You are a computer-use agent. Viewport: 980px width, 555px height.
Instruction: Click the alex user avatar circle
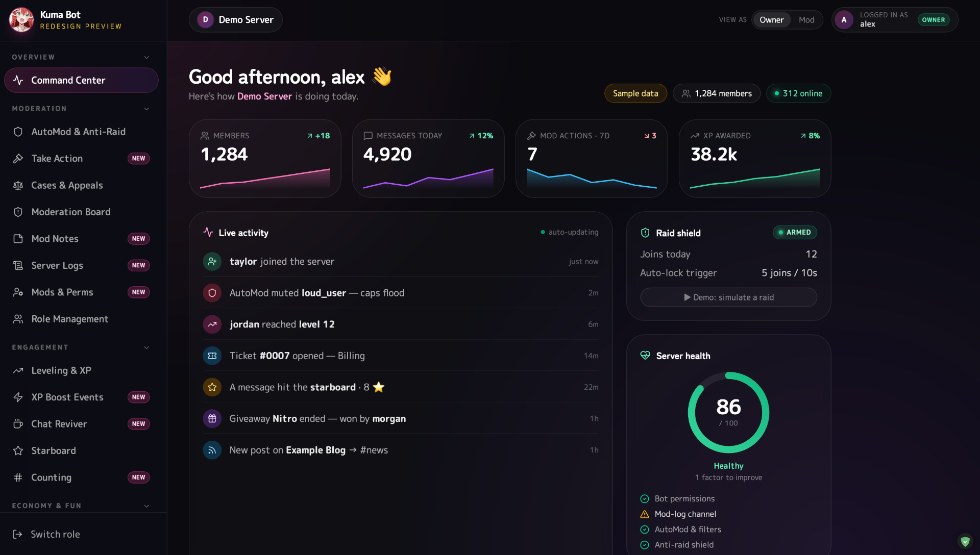coord(844,20)
